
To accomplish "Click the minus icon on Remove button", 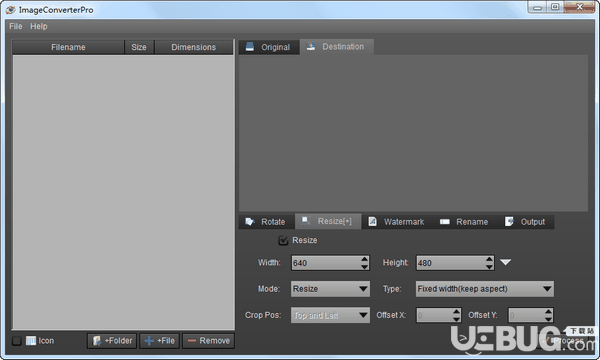I will click(192, 340).
